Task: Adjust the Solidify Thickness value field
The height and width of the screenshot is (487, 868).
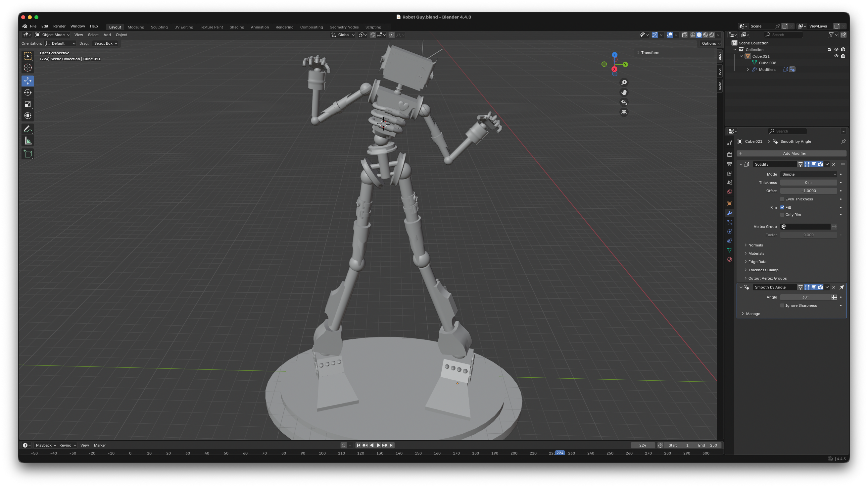Action: click(x=809, y=183)
